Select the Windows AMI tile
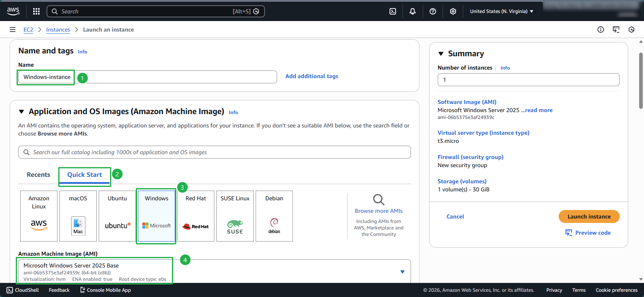Screen dimensions: 644x297 [x=157, y=216]
